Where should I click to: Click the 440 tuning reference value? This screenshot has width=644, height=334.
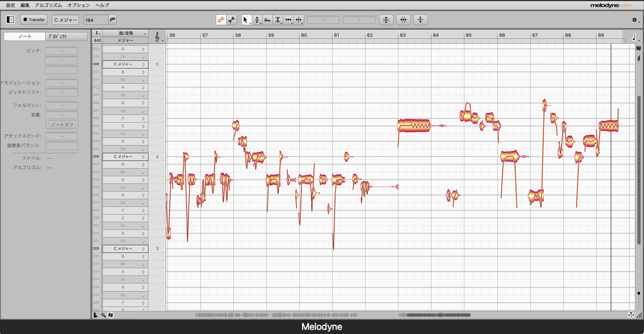(x=97, y=40)
